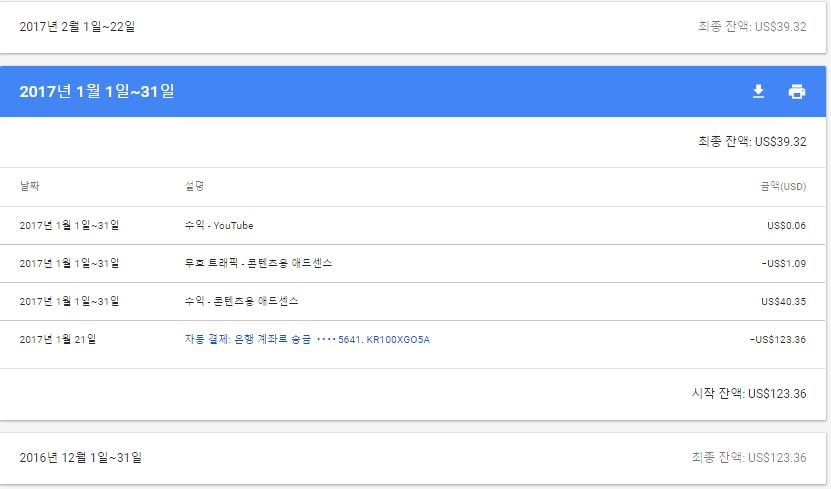Image resolution: width=831 pixels, height=489 pixels.
Task: Open the automatic payment bank transfer link
Action: (x=307, y=339)
